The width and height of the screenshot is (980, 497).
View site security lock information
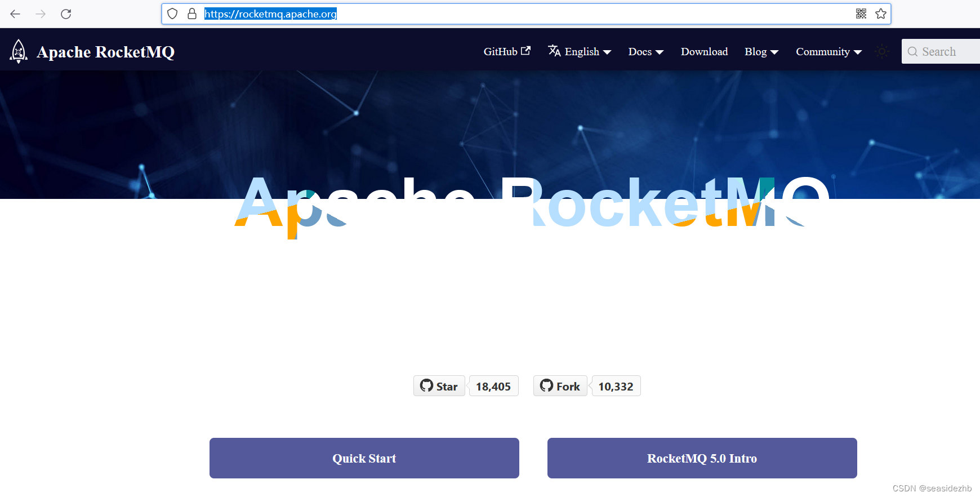point(192,14)
